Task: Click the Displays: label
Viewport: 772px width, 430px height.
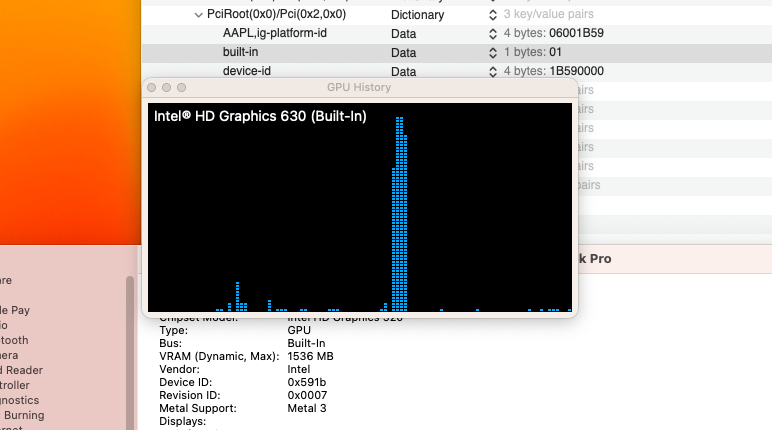Action: pyautogui.click(x=183, y=421)
